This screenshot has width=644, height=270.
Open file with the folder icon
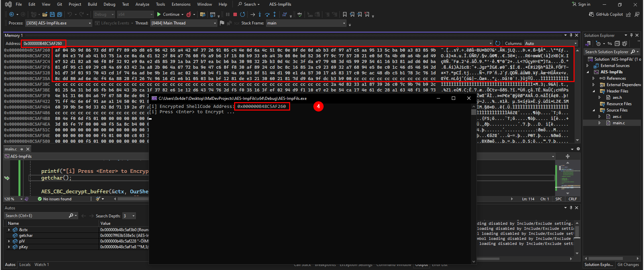45,14
